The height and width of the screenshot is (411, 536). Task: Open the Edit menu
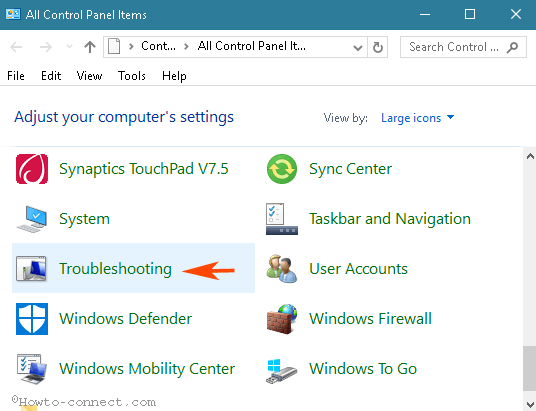tap(51, 76)
